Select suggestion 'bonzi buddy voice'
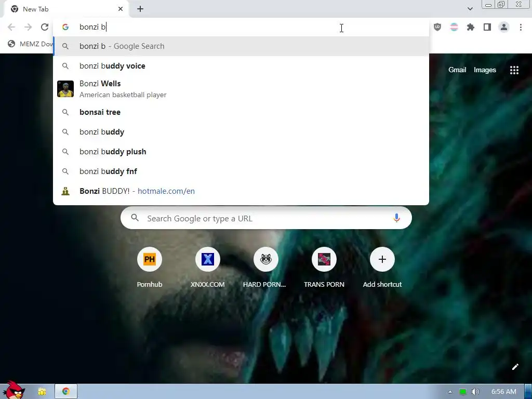 click(241, 66)
